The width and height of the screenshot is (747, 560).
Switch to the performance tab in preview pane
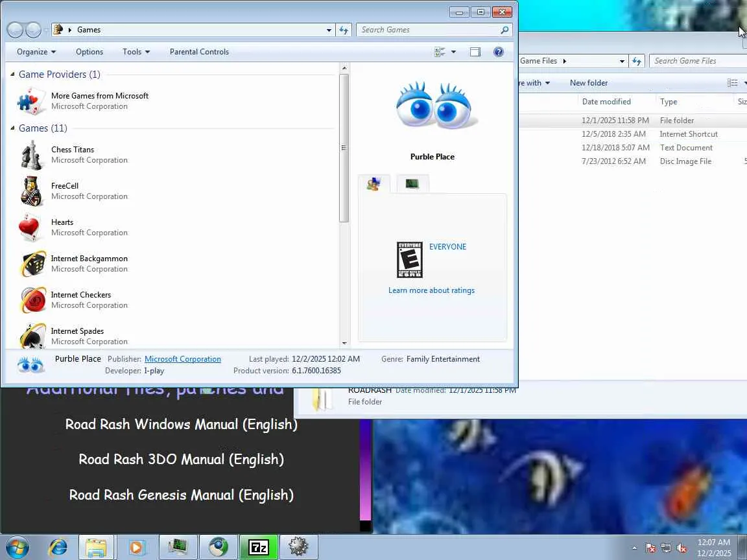(x=412, y=184)
